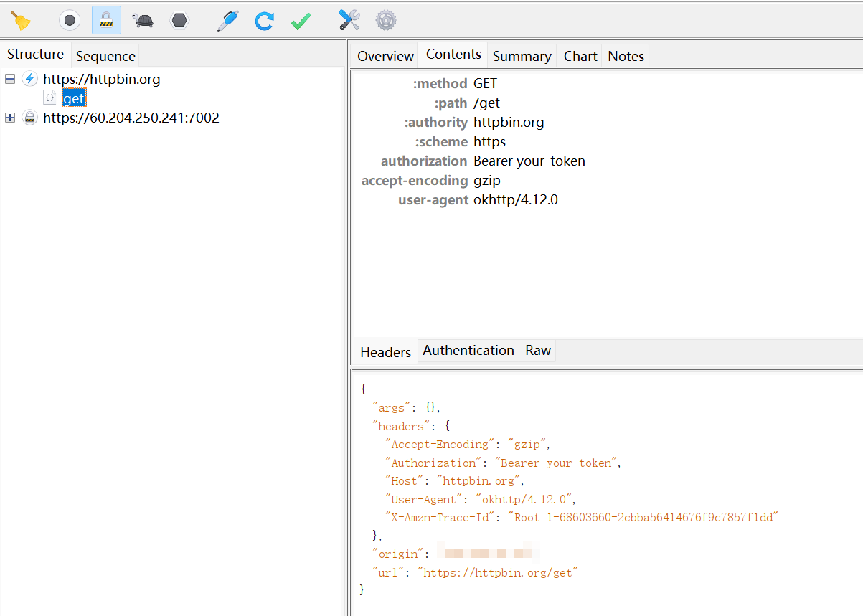
Task: Select the https://httpbin.org host row
Action: coord(101,79)
